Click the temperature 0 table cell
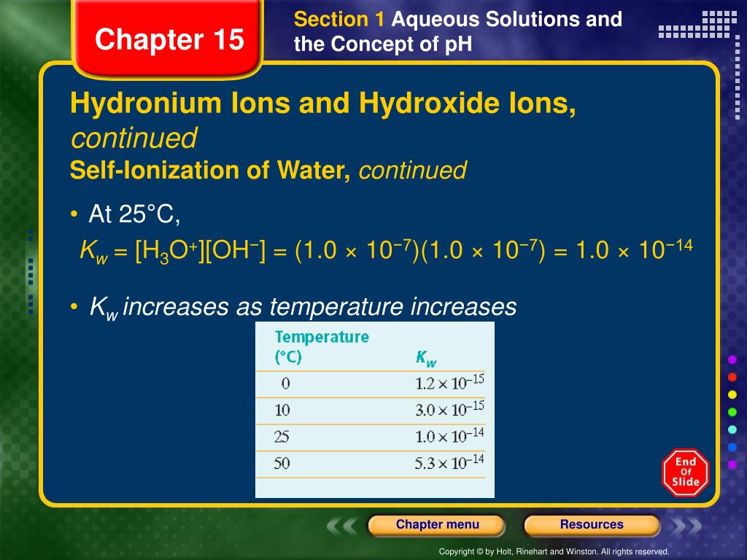The height and width of the screenshot is (560, 747). click(285, 384)
